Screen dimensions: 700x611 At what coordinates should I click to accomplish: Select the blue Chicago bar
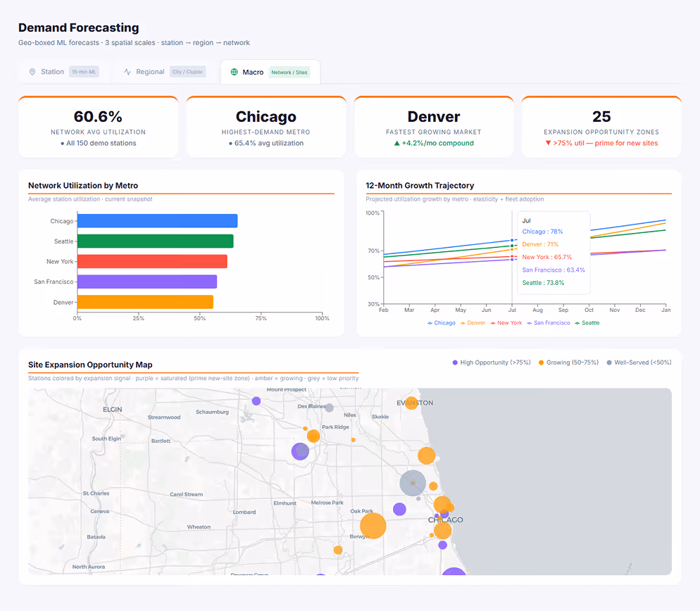pyautogui.click(x=157, y=221)
